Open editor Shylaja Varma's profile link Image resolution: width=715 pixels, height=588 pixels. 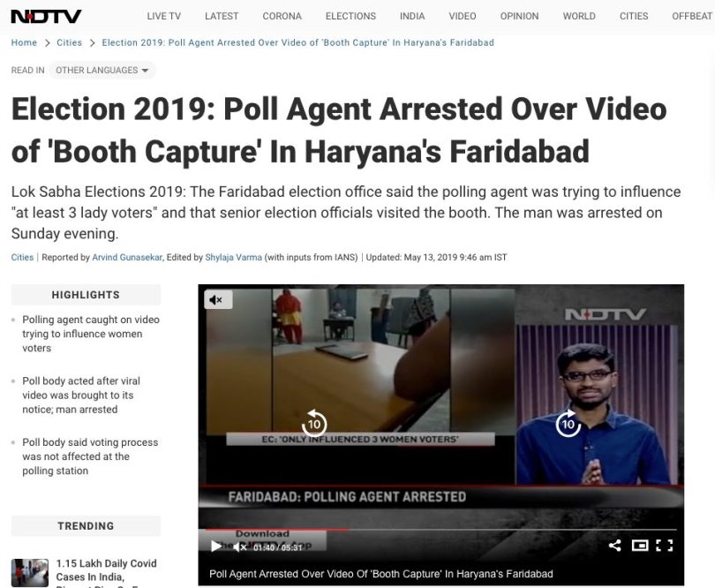click(233, 257)
